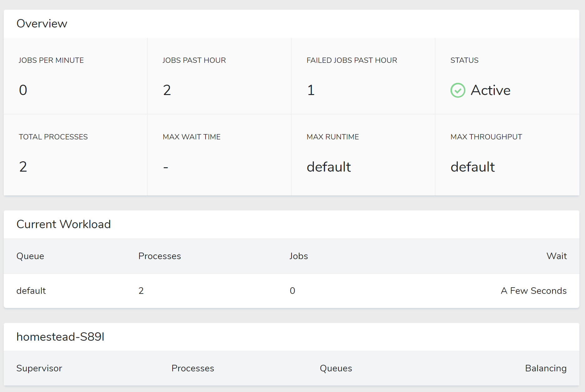
Task: Select the jobs past hour value 2
Action: (167, 90)
